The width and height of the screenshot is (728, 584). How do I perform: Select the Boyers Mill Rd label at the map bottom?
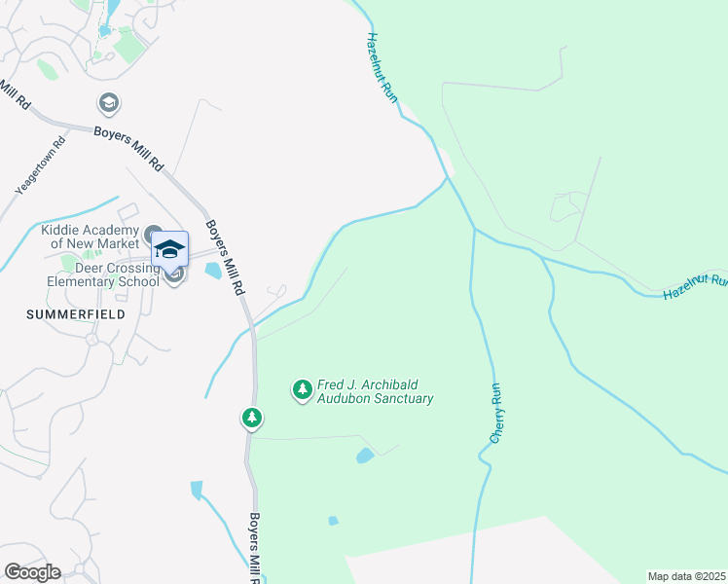[x=255, y=548]
